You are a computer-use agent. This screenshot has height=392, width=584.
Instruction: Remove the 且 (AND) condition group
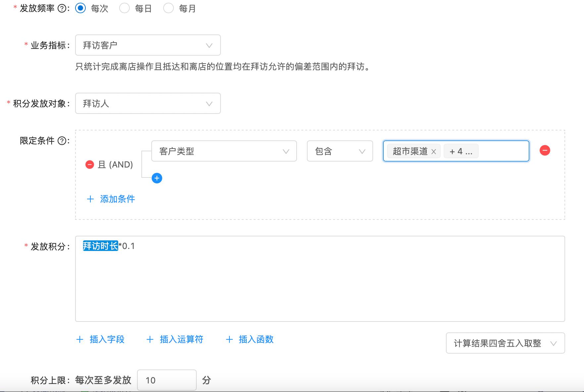[x=90, y=165]
